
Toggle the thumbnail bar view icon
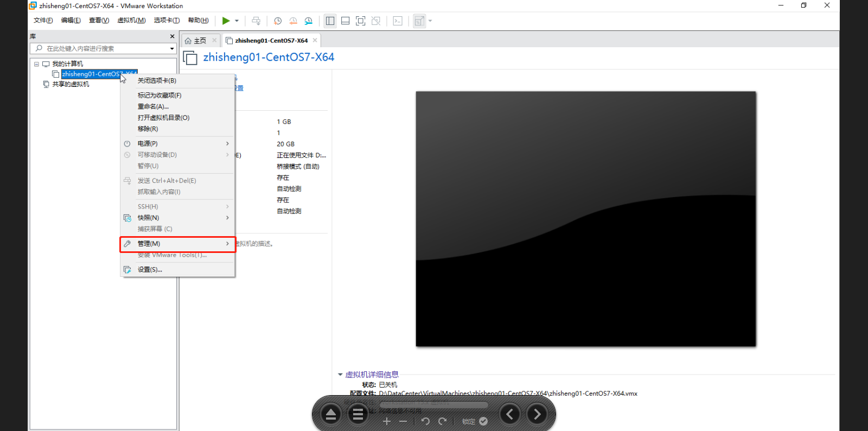(345, 21)
